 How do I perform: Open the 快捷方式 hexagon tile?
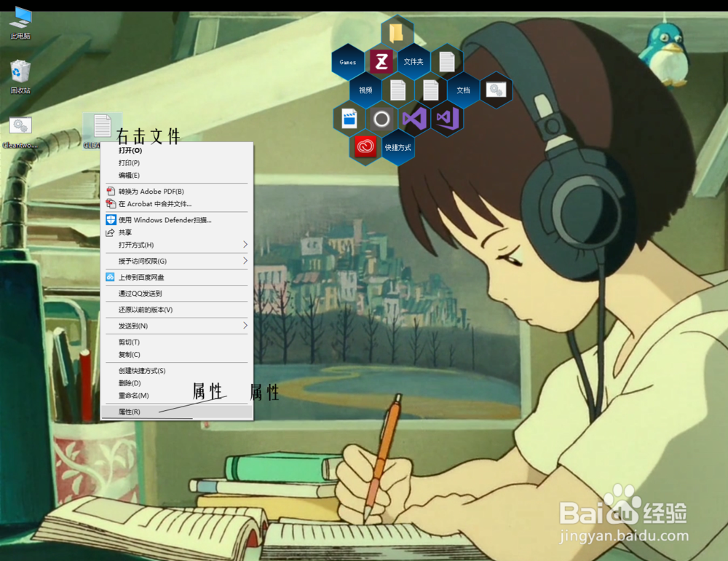[x=398, y=147]
